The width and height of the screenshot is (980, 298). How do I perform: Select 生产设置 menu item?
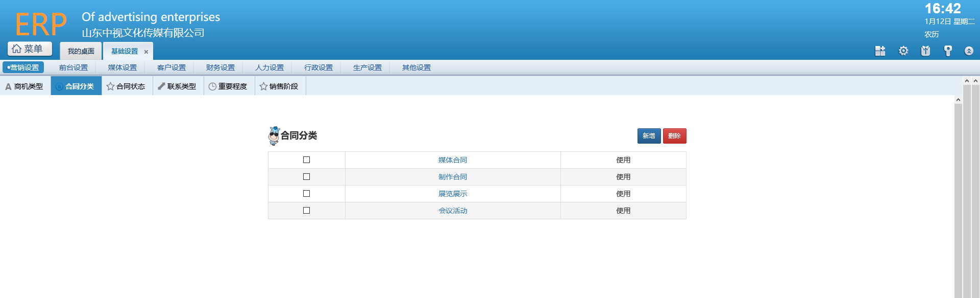coord(367,67)
